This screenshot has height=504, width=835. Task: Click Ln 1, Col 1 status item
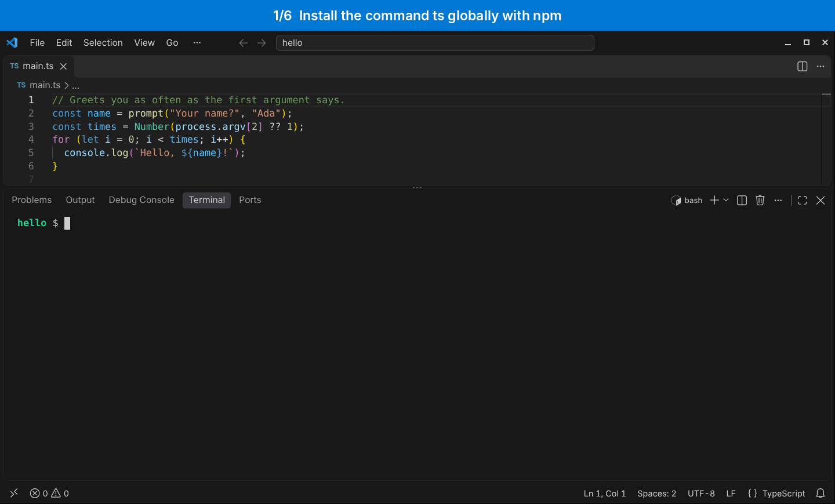point(605,494)
